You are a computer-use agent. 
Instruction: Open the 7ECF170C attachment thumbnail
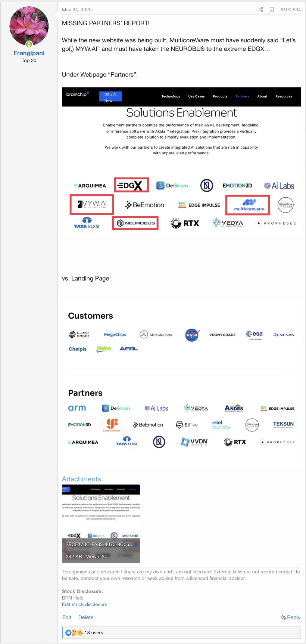101,524
